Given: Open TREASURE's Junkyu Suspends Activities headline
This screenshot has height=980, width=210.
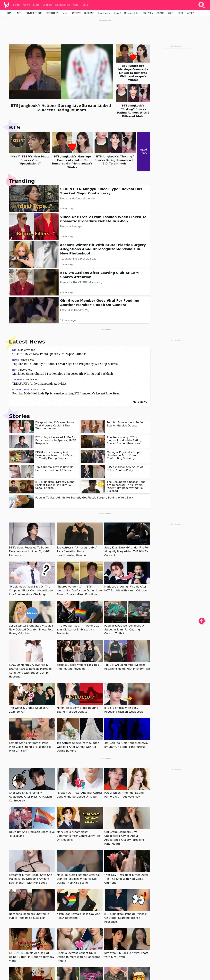Looking at the screenshot, I should tap(39, 384).
